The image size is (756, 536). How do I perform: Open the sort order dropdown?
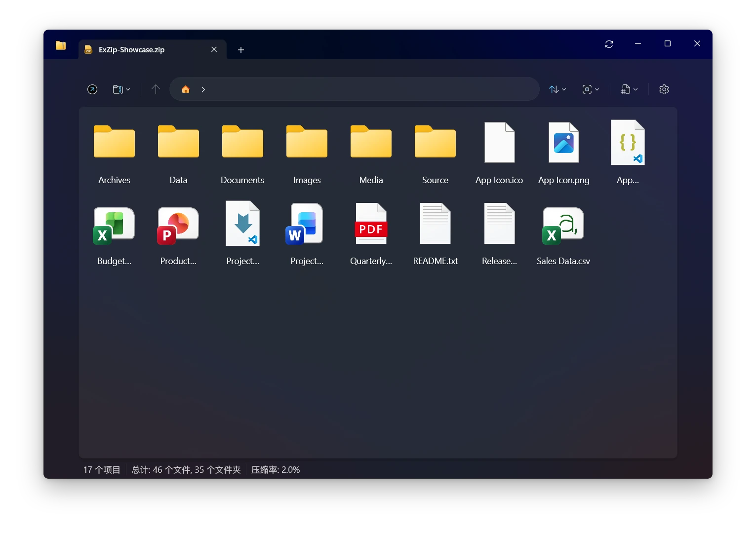557,89
